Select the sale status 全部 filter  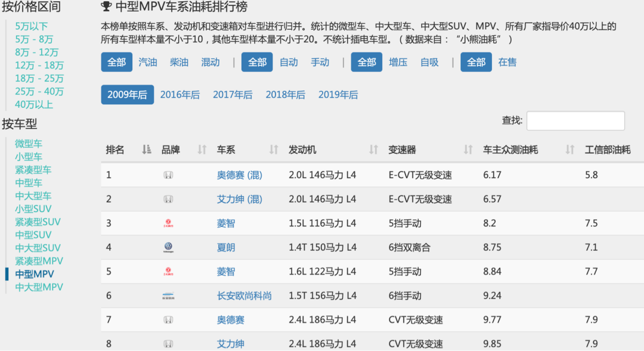(476, 62)
